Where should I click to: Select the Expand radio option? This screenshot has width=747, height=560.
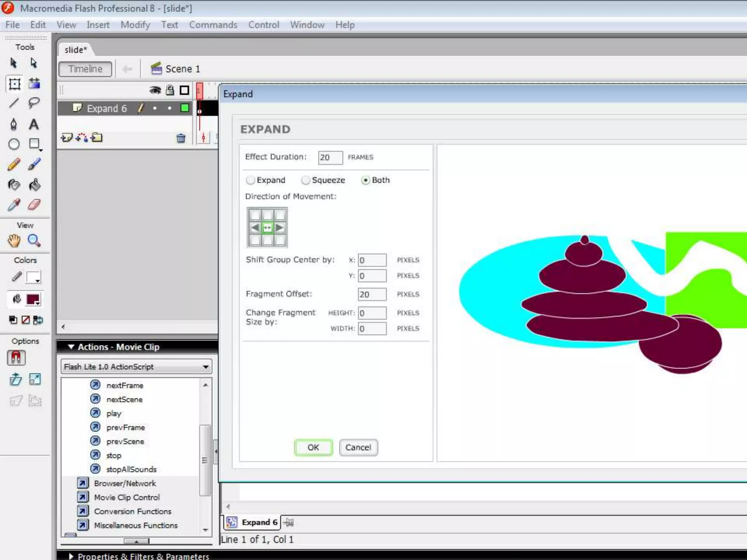pos(251,180)
